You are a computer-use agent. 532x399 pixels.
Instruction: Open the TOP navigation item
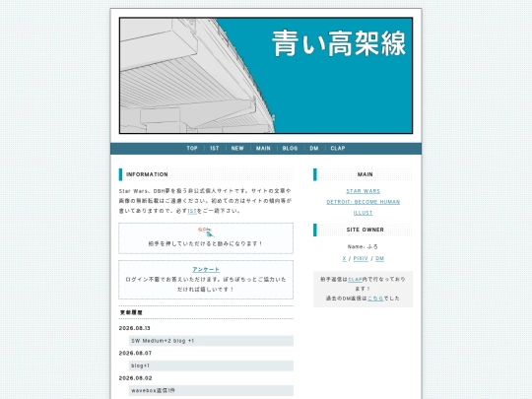point(192,148)
